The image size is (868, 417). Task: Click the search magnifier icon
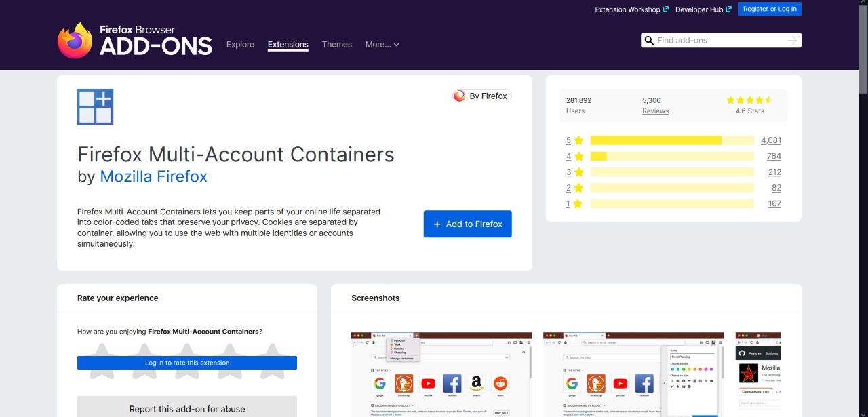pyautogui.click(x=649, y=41)
